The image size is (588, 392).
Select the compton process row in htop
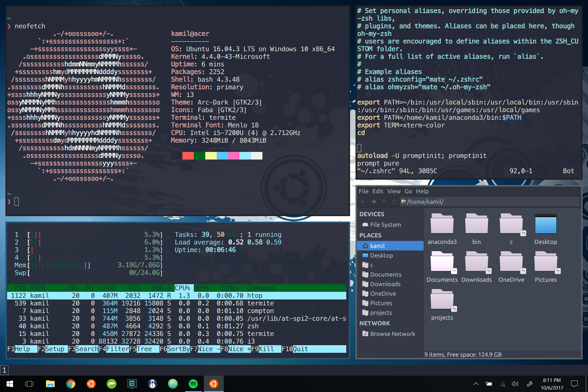[x=177, y=311]
